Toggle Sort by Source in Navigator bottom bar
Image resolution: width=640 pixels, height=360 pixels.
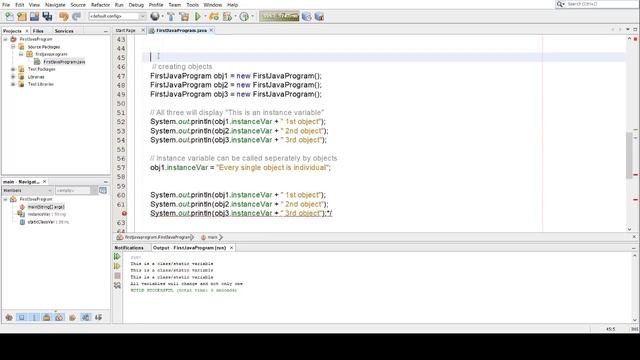[98, 317]
